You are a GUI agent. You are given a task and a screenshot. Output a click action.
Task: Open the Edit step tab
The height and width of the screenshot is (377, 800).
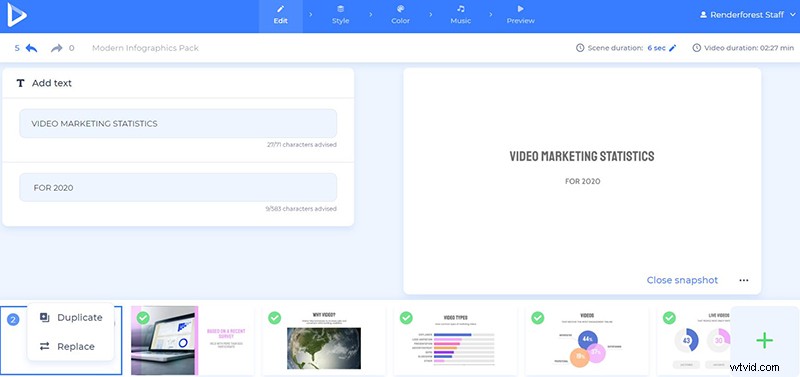click(281, 16)
